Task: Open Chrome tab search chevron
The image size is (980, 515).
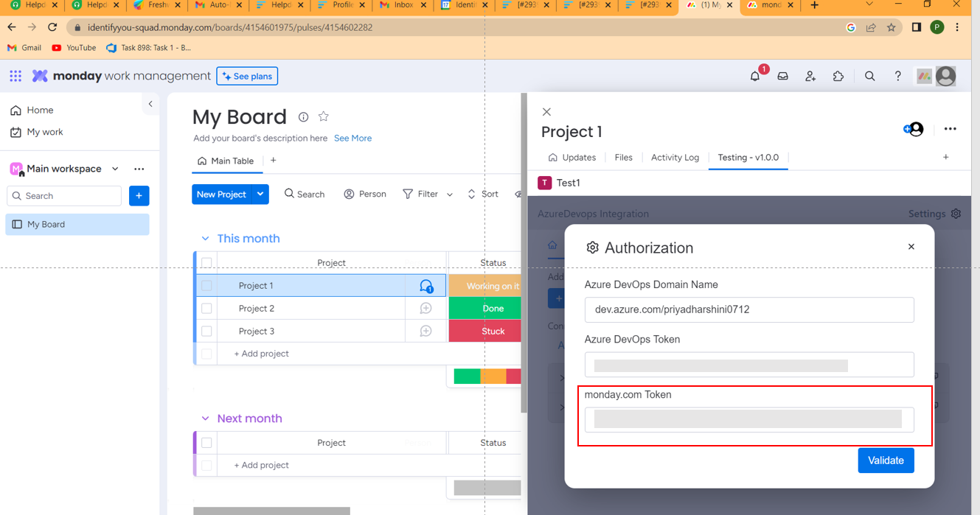Action: pyautogui.click(x=869, y=5)
